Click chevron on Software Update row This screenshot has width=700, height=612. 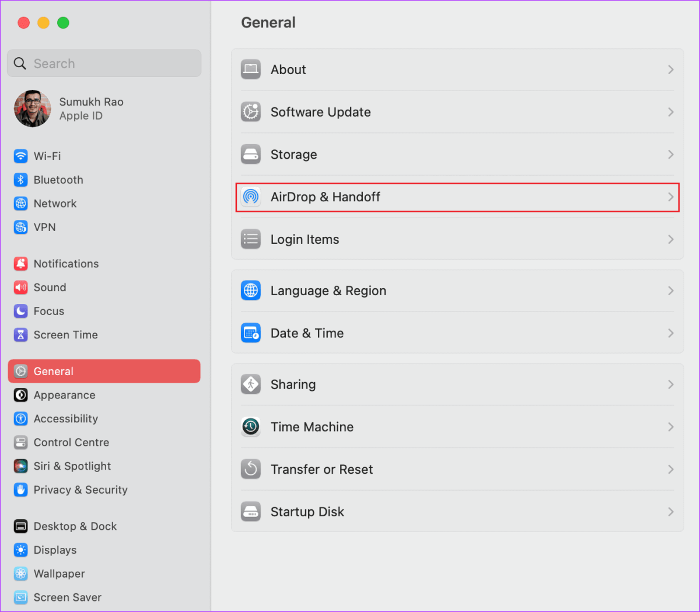(671, 112)
